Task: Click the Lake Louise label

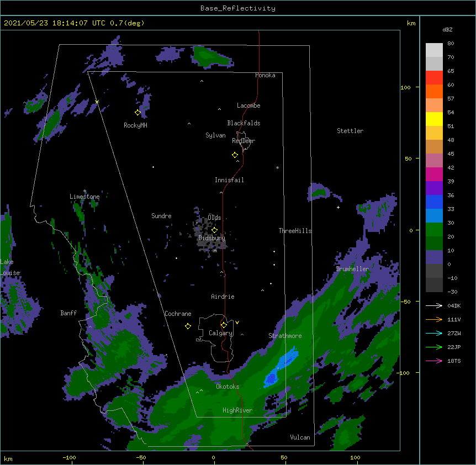Action: [10, 267]
